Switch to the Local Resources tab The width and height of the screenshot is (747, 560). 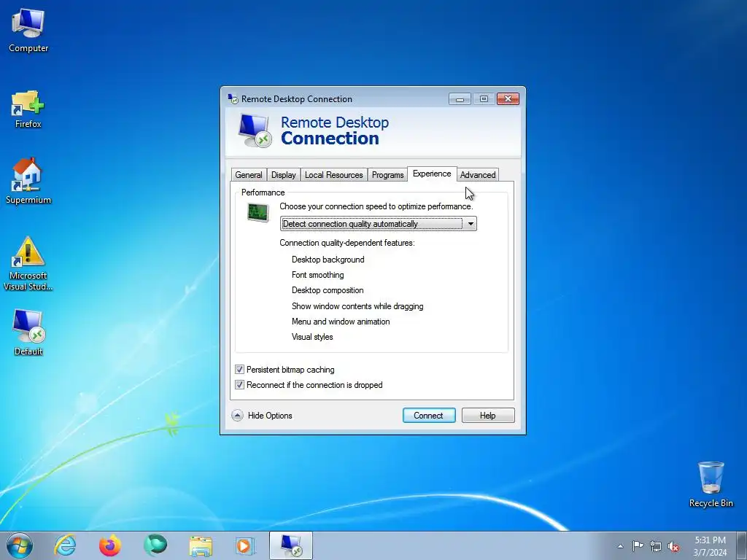334,175
